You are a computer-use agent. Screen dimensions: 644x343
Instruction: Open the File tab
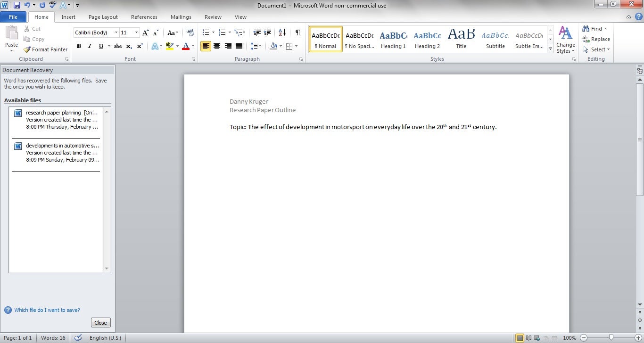tap(13, 17)
